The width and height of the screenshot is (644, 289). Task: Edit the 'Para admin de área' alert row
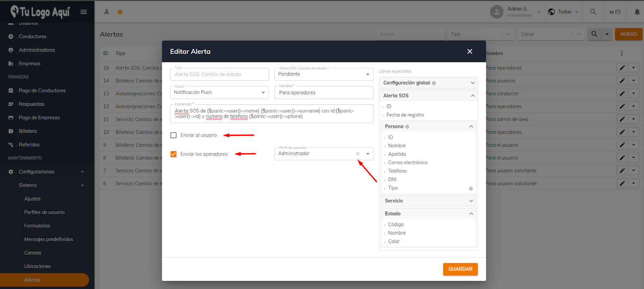(622, 119)
